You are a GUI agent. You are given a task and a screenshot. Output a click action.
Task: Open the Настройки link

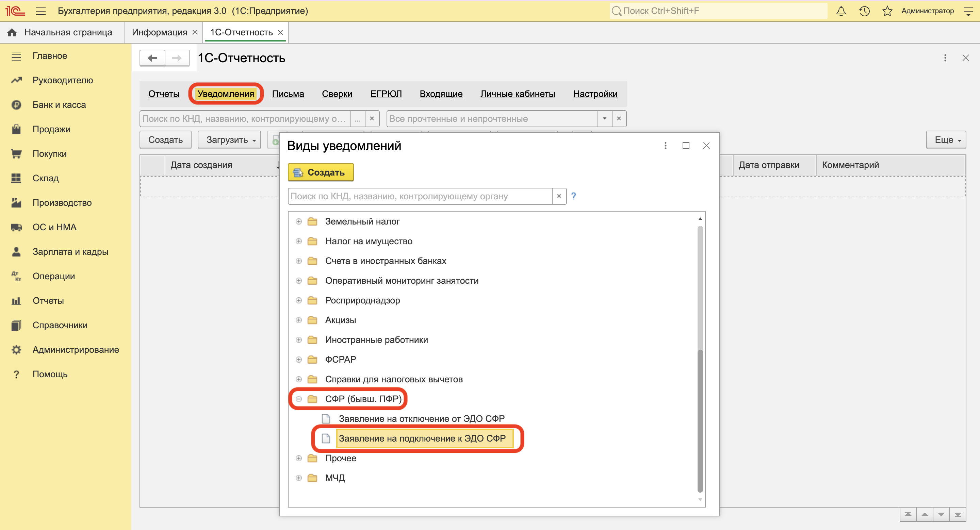tap(595, 94)
